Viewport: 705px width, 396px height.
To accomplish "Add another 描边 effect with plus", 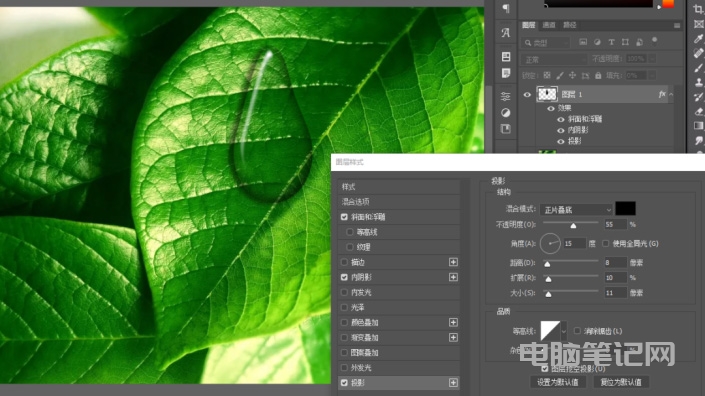I will click(453, 262).
